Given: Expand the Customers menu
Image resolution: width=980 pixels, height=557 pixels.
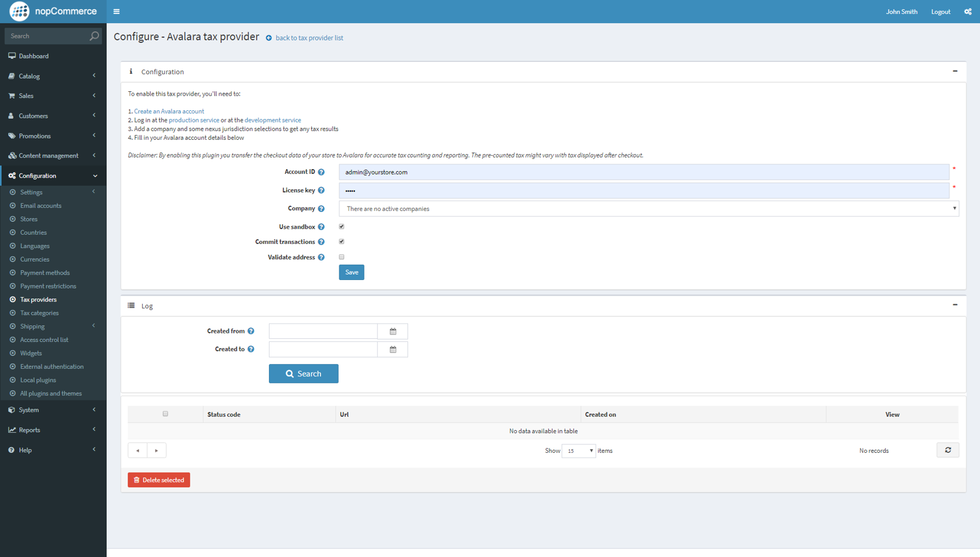Looking at the screenshot, I should (53, 116).
